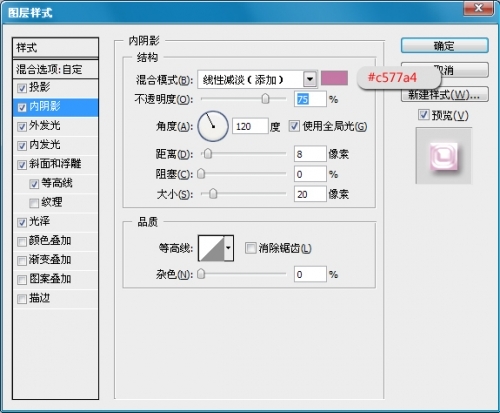Click the contour curve thumbnail
This screenshot has width=500, height=413.
point(212,248)
